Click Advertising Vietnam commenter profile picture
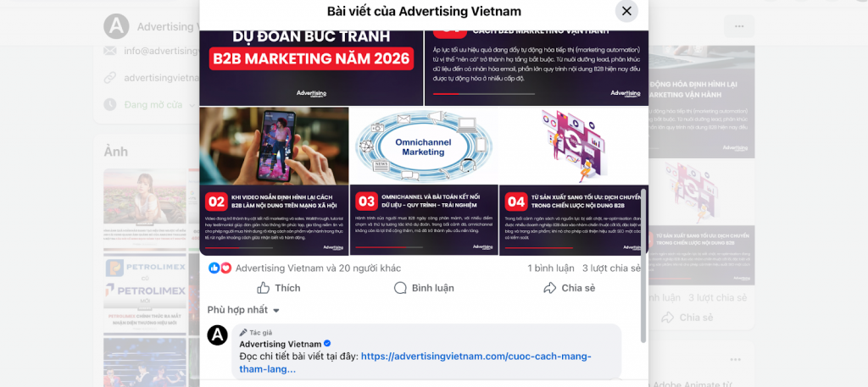The height and width of the screenshot is (387, 868). 218,335
